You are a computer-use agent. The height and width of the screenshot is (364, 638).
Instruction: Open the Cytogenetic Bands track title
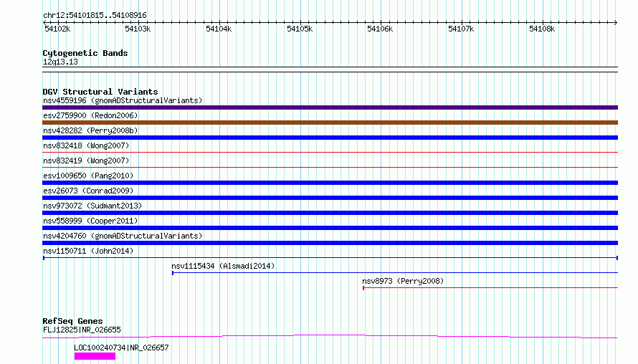tap(85, 53)
